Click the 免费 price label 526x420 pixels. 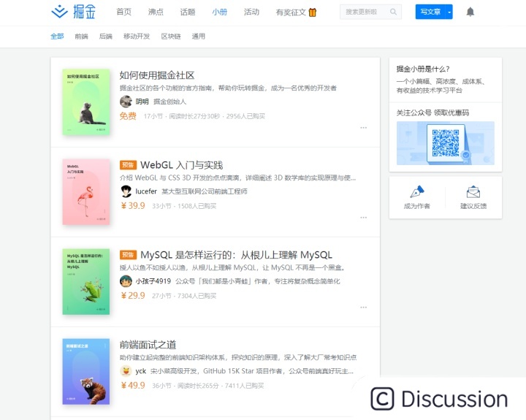[128, 116]
